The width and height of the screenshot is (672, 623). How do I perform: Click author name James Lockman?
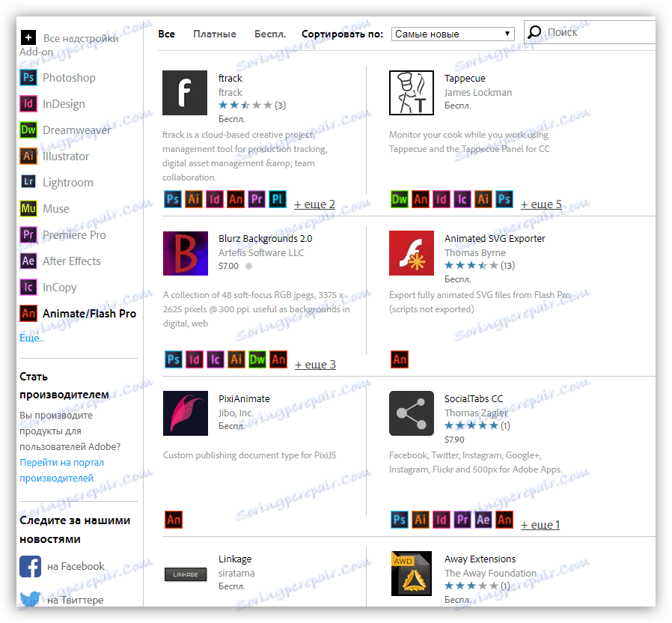[x=478, y=92]
